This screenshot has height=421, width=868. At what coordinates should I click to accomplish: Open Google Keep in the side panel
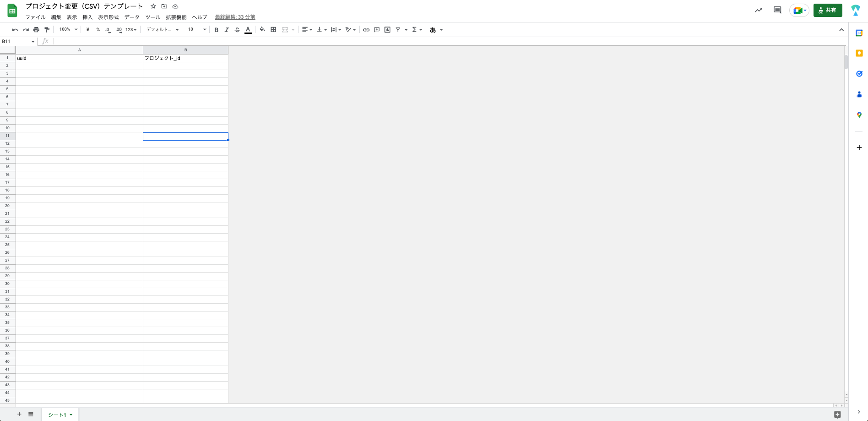[x=859, y=54]
